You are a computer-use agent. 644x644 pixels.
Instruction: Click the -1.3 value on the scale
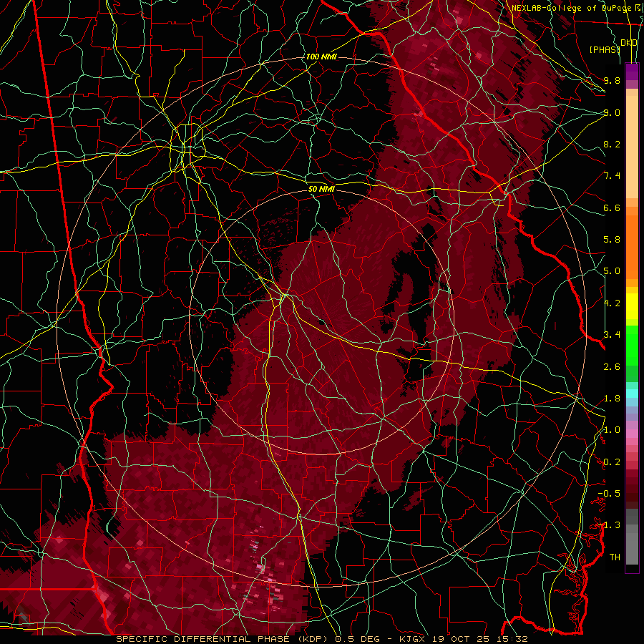[609, 525]
